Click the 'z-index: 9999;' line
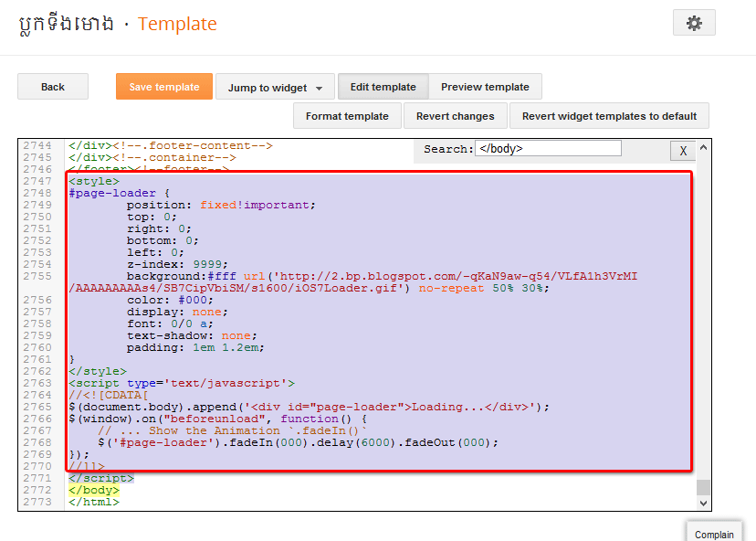The image size is (756, 541). point(177,264)
